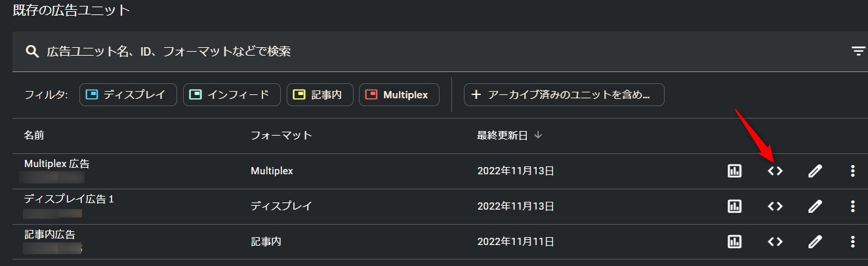Screen dimensions: 868x266
Task: Toggle the Multiplex filter chip
Action: coord(400,94)
